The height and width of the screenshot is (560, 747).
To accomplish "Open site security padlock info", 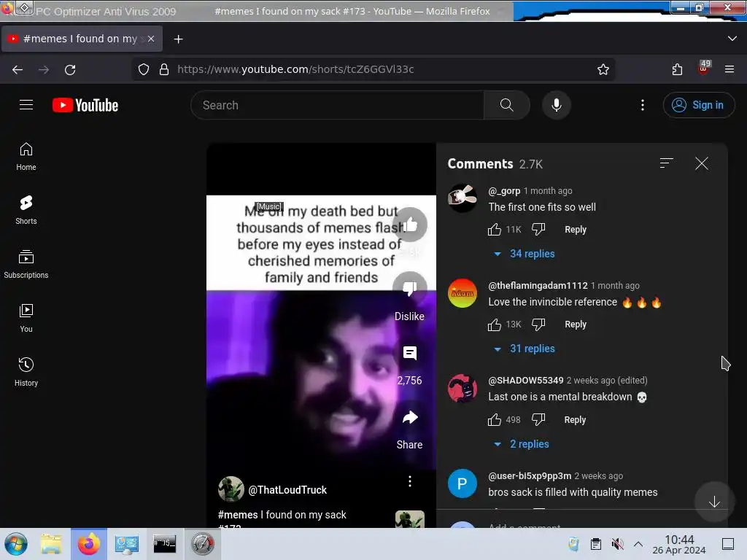I will 164,69.
